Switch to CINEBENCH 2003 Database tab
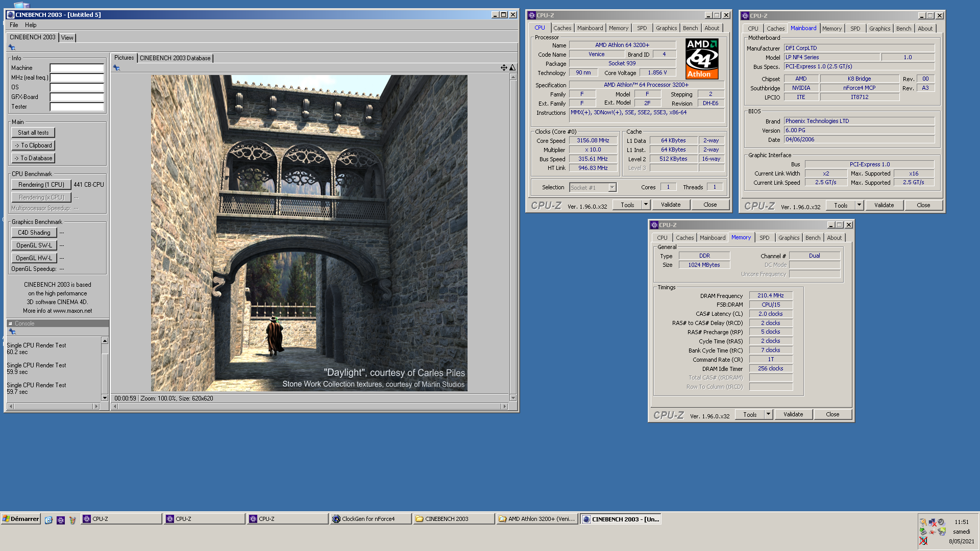This screenshot has width=980, height=551. pos(175,58)
